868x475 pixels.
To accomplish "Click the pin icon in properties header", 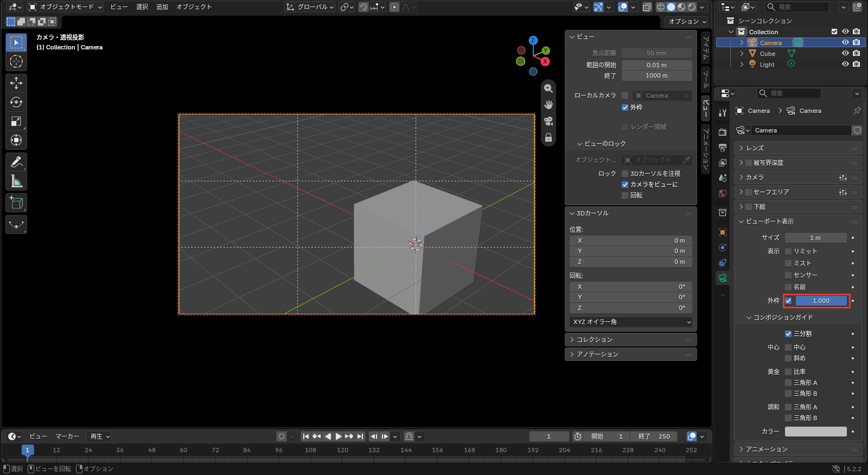I will pyautogui.click(x=857, y=111).
